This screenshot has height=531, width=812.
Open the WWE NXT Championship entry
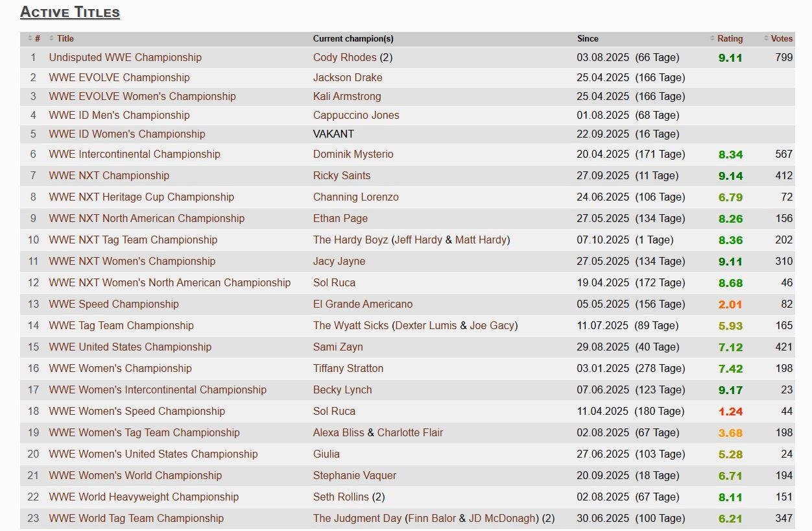pyautogui.click(x=109, y=176)
